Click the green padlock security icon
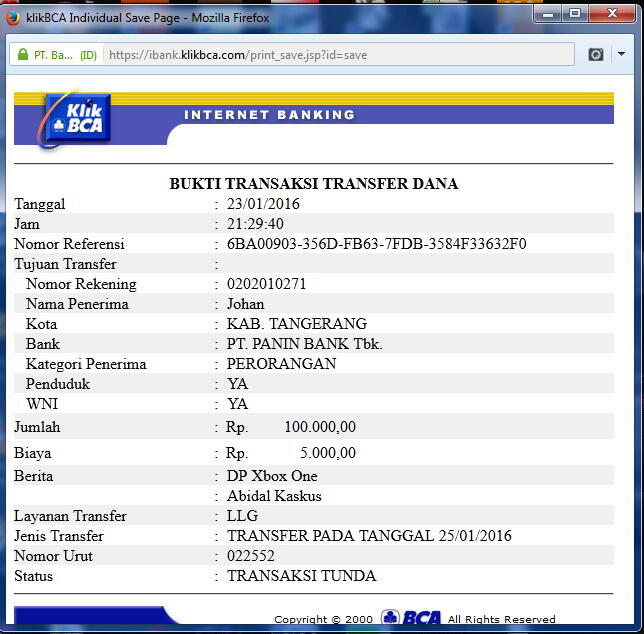This screenshot has width=644, height=634. click(23, 54)
